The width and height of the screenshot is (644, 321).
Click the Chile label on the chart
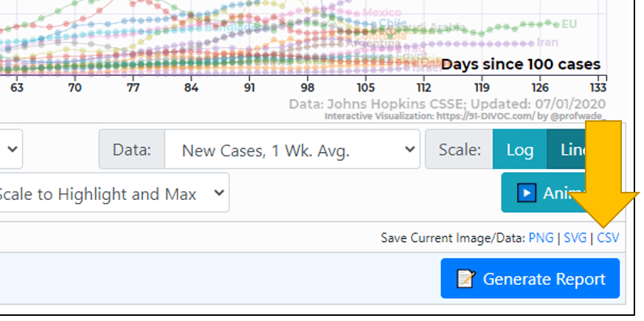[x=392, y=23]
